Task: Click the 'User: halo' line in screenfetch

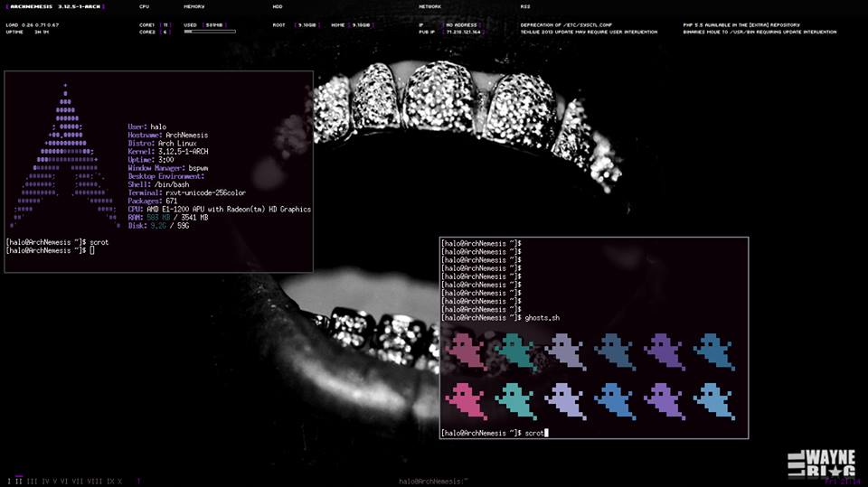Action: [146, 126]
